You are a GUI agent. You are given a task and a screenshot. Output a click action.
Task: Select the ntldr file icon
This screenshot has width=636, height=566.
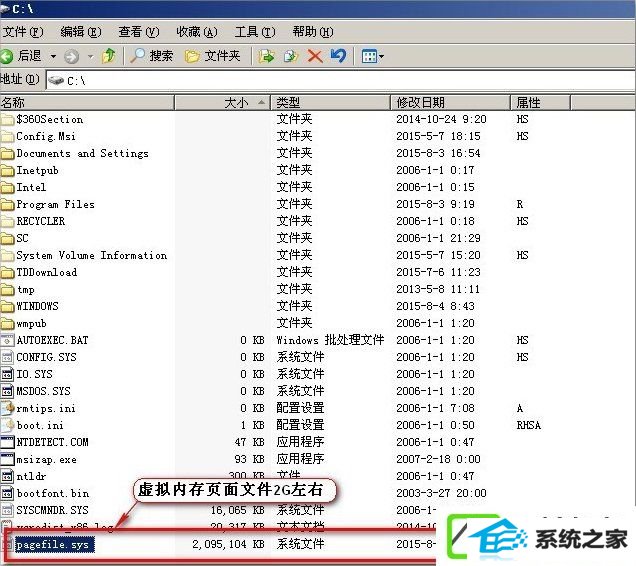click(x=7, y=476)
